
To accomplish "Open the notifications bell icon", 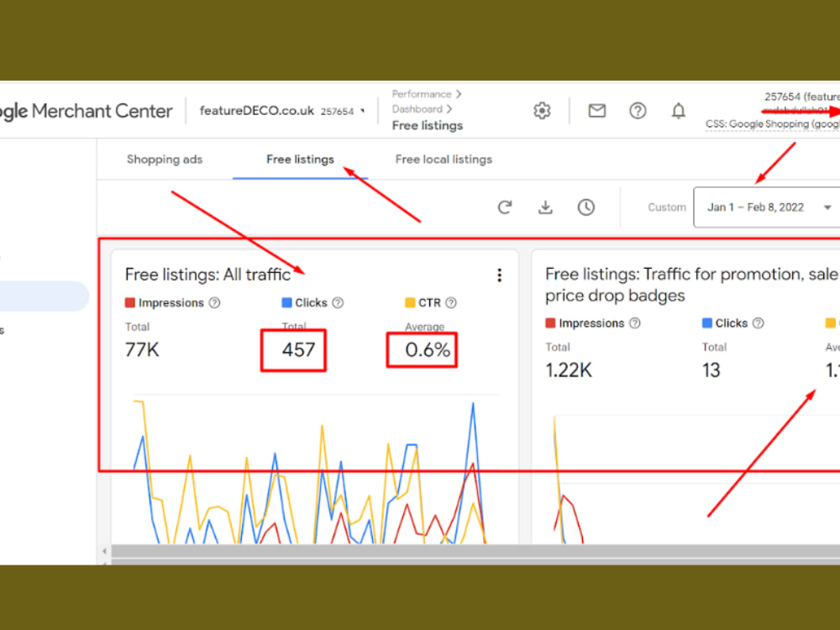I will point(678,110).
